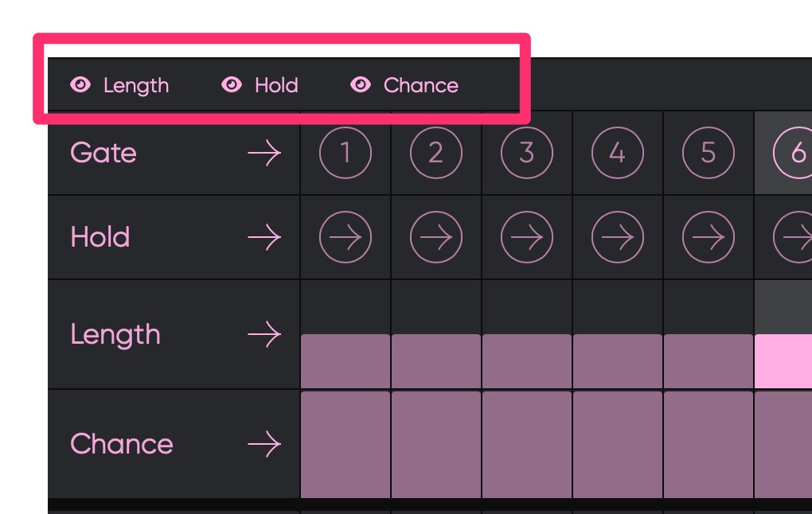Adjust Length bar for step 2

435,361
